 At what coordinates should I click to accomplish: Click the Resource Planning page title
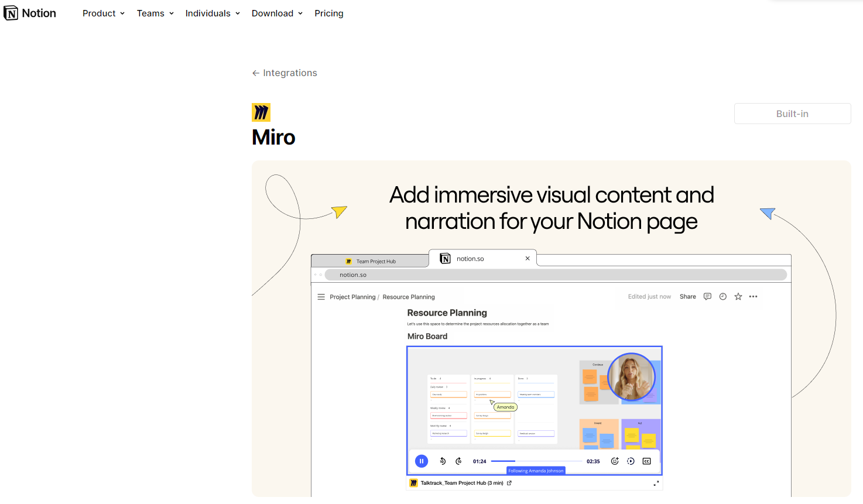coord(447,313)
